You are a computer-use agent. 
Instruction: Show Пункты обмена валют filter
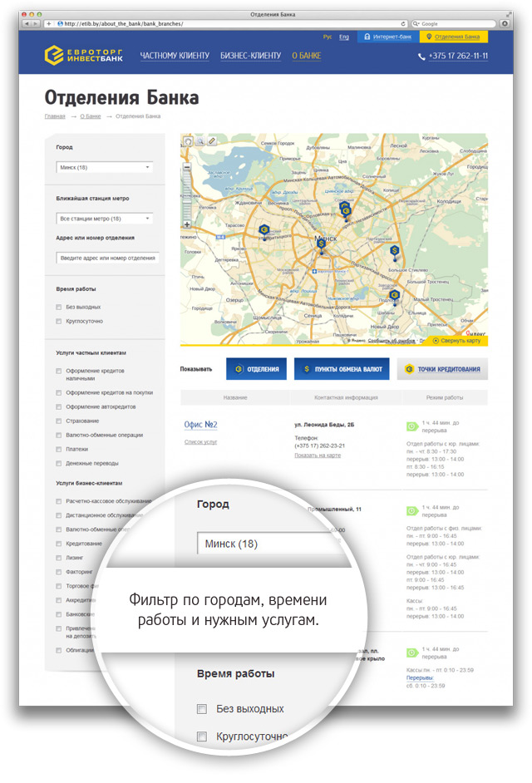(x=342, y=369)
